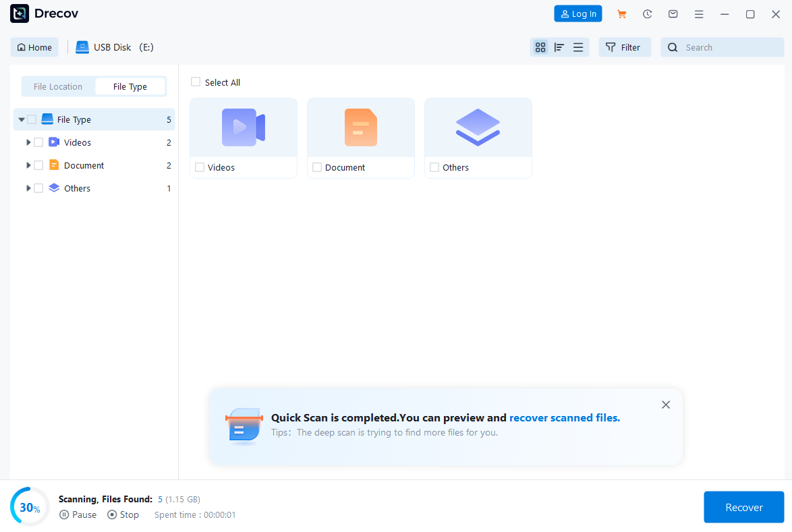
Task: Expand the Document tree node
Action: pos(28,165)
